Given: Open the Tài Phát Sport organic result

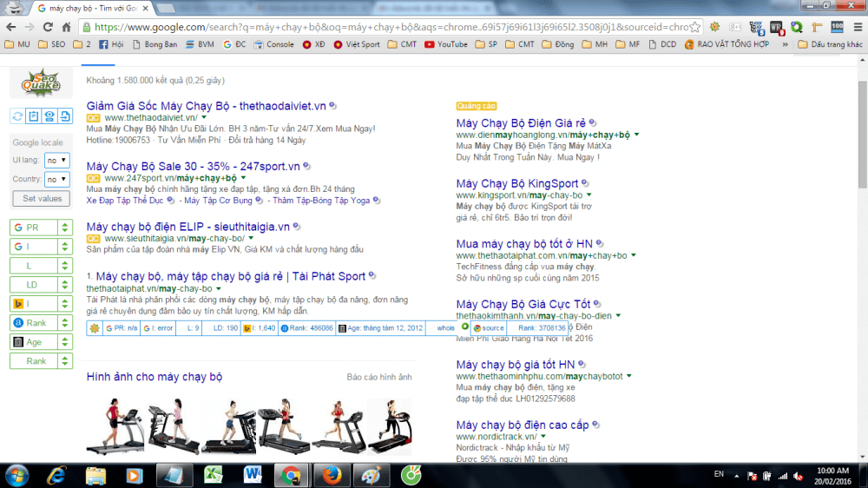Looking at the screenshot, I should click(230, 276).
